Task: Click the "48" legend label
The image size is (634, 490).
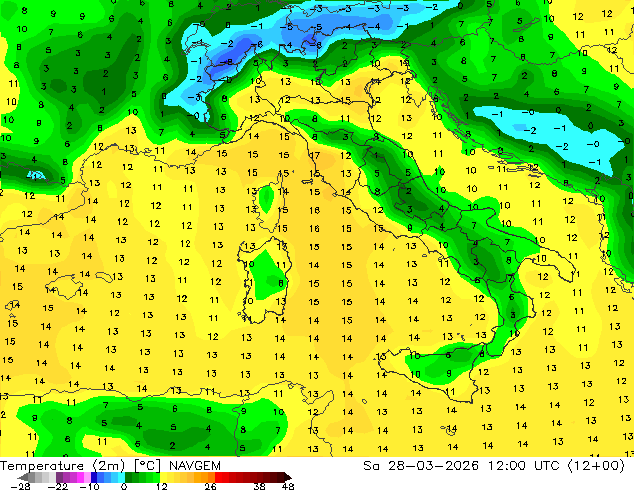Action: coord(288,486)
